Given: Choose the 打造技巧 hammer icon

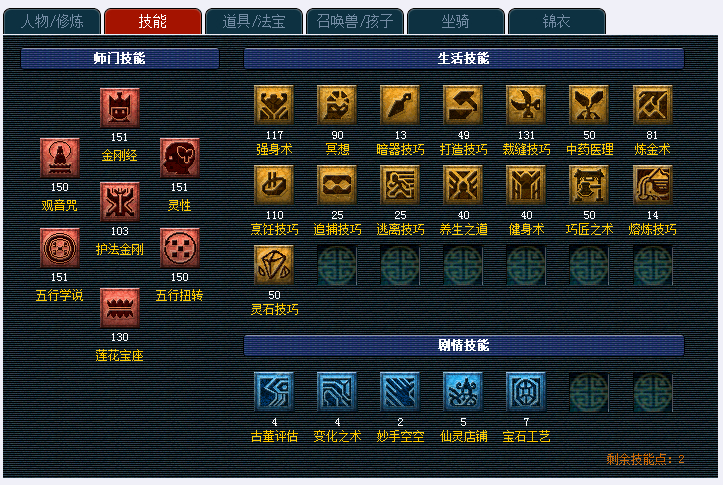Looking at the screenshot, I should click(463, 105).
